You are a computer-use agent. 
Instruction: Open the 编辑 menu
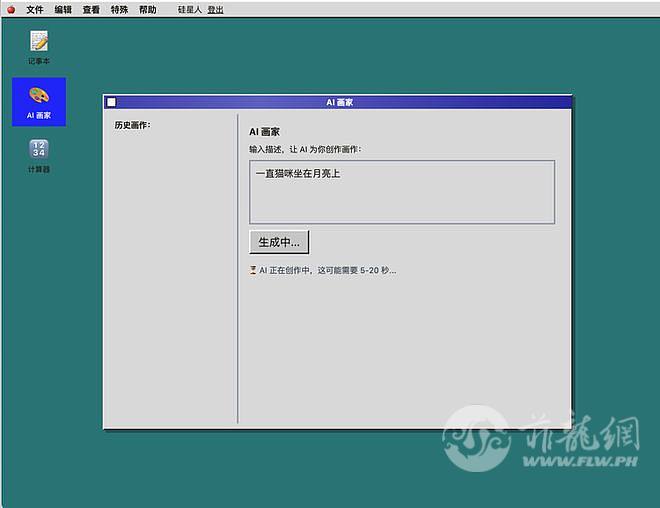63,9
